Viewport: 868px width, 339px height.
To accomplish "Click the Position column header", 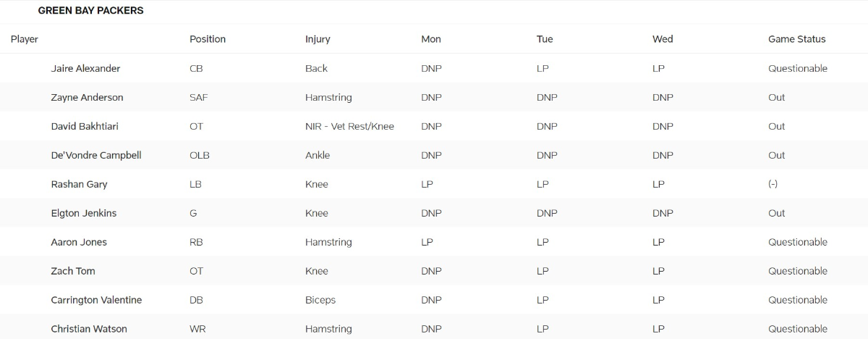I will click(x=208, y=39).
